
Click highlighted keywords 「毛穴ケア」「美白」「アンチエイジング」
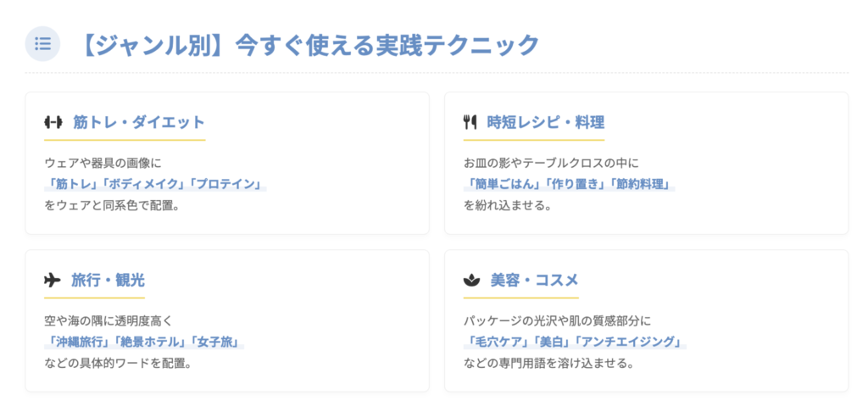pyautogui.click(x=575, y=342)
